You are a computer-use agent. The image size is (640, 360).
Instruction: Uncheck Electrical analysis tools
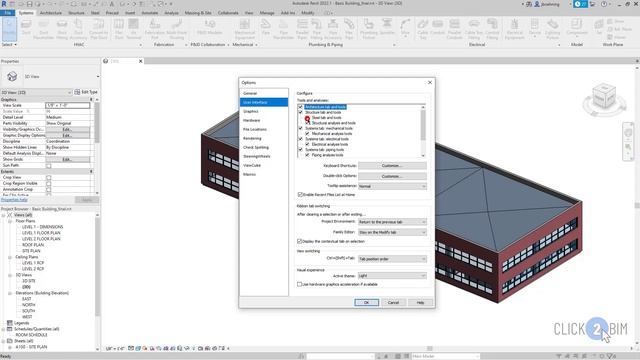point(307,144)
